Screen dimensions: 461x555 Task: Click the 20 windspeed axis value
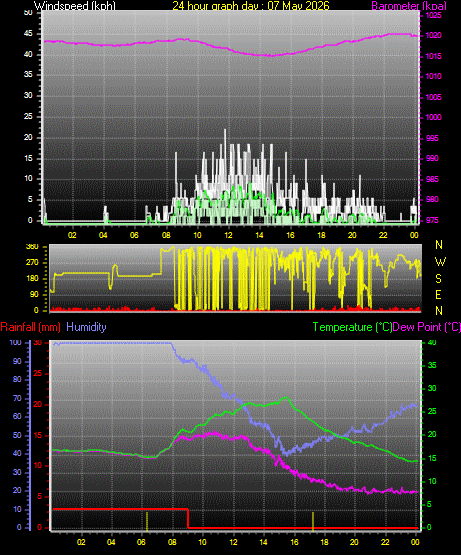pyautogui.click(x=28, y=137)
